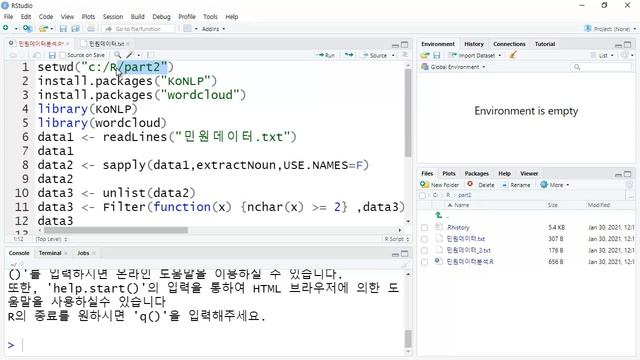The image size is (640, 360).
Task: Maximize the Files pane
Action: 628,174
